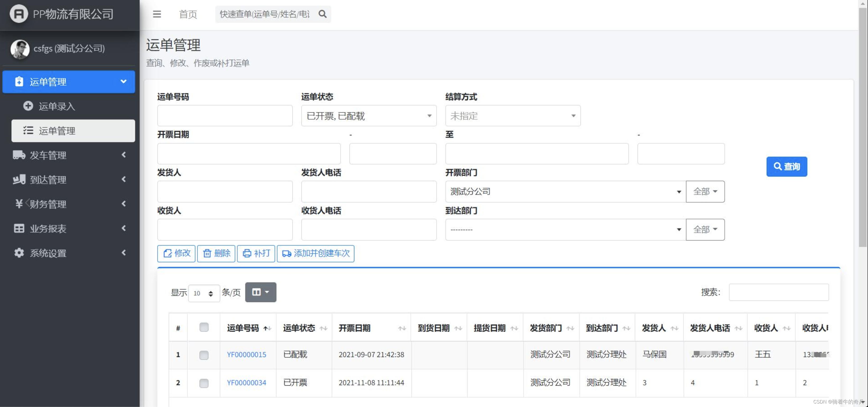Open the 运单状态 dropdown

(x=369, y=116)
